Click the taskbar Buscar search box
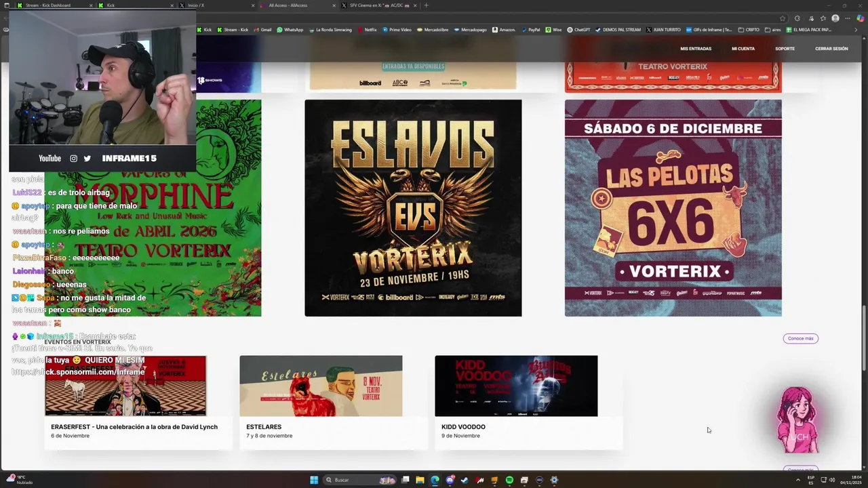 [359, 480]
